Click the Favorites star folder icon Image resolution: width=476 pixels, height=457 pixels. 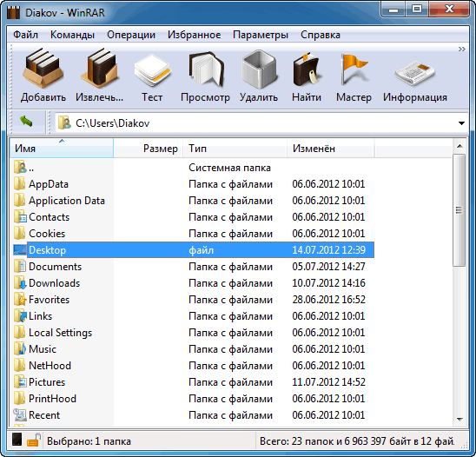pyautogui.click(x=20, y=299)
